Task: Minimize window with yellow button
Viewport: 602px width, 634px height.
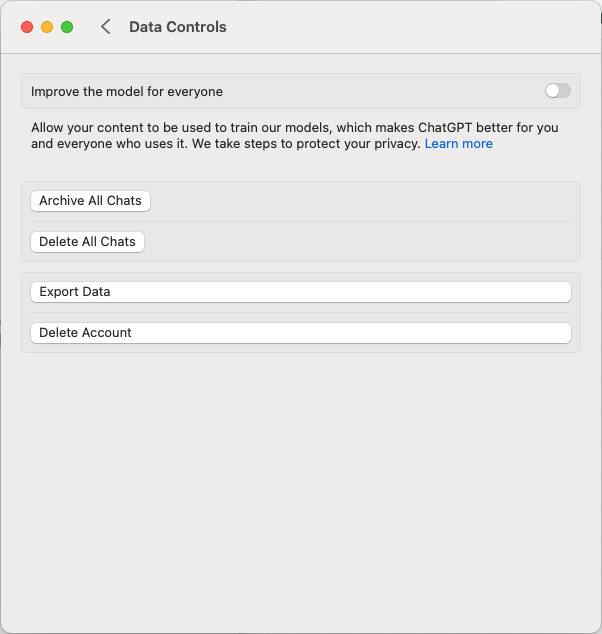Action: tap(47, 27)
